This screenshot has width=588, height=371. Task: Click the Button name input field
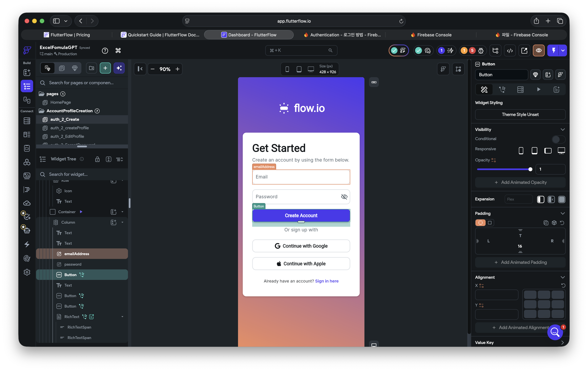click(x=501, y=75)
